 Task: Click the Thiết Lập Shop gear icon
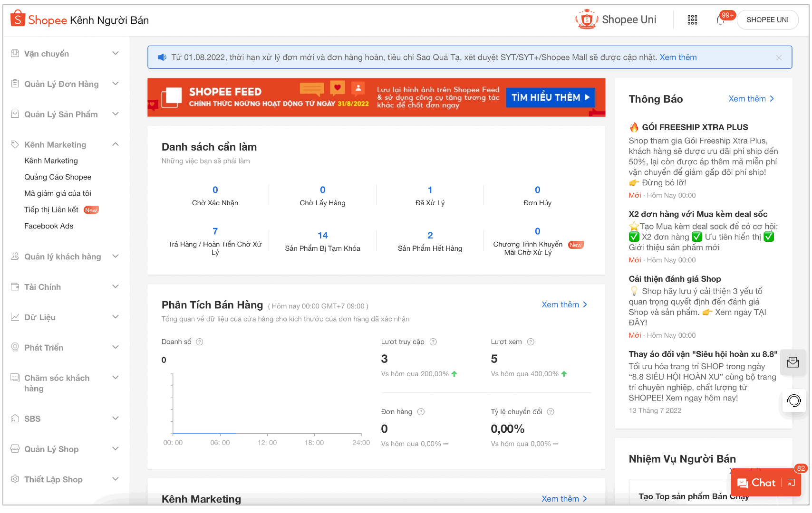tap(15, 479)
